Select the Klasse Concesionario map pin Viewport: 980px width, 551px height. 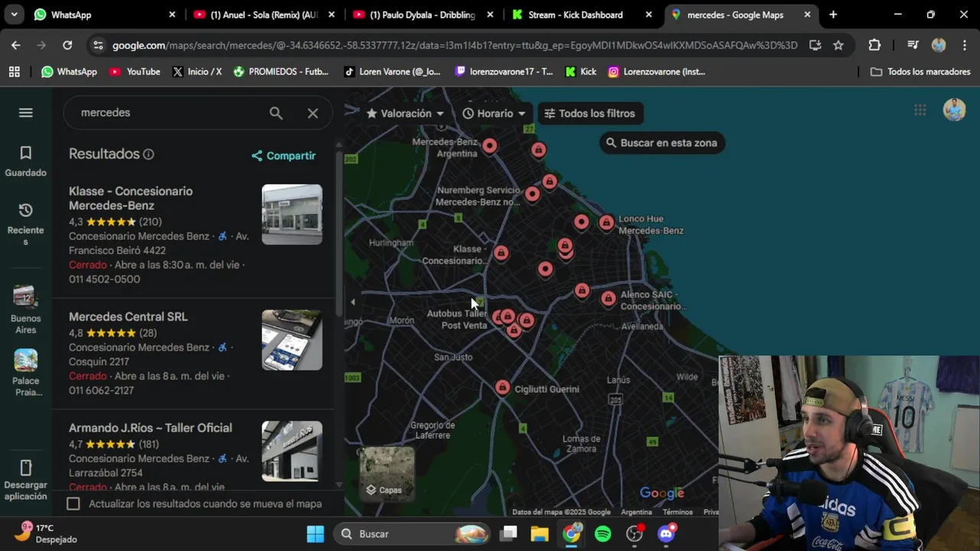tap(501, 253)
